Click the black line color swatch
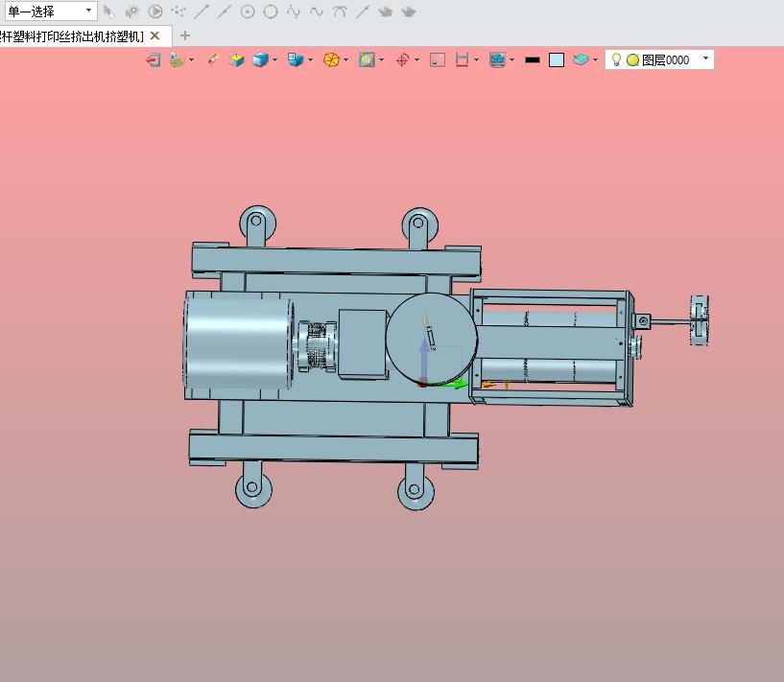Viewport: 784px width, 682px height. pyautogui.click(x=533, y=60)
